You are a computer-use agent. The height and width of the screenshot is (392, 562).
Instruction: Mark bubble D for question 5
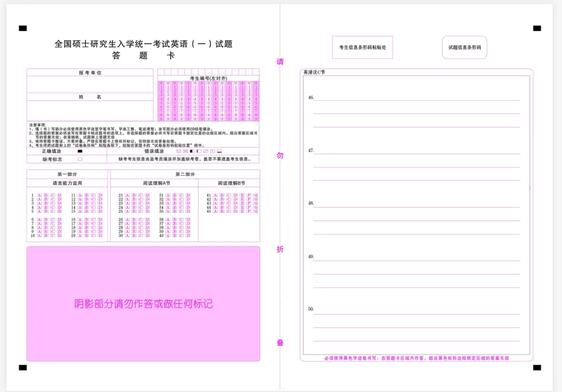point(59,211)
